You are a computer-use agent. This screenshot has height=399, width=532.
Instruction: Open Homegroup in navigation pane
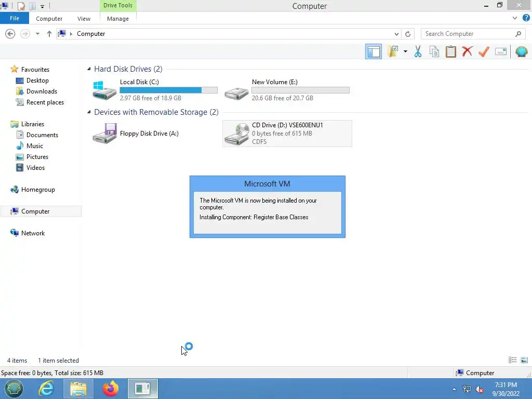tap(37, 189)
